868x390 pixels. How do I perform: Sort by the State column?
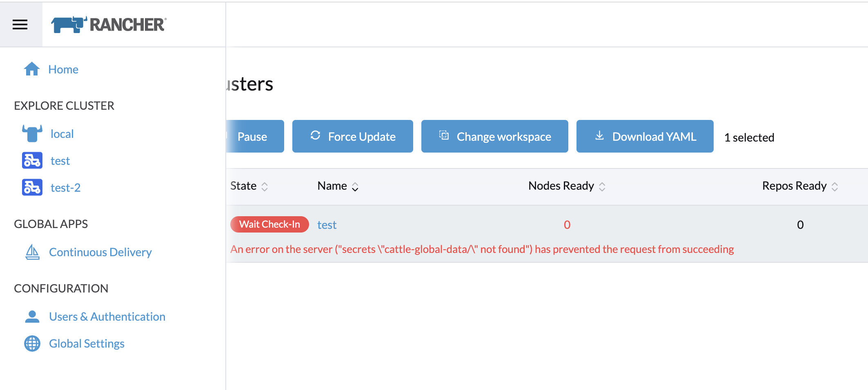[x=249, y=186]
